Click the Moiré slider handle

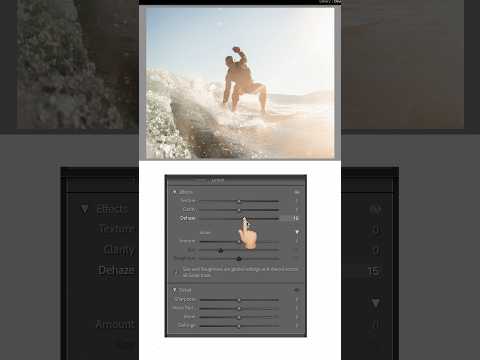[x=239, y=317]
